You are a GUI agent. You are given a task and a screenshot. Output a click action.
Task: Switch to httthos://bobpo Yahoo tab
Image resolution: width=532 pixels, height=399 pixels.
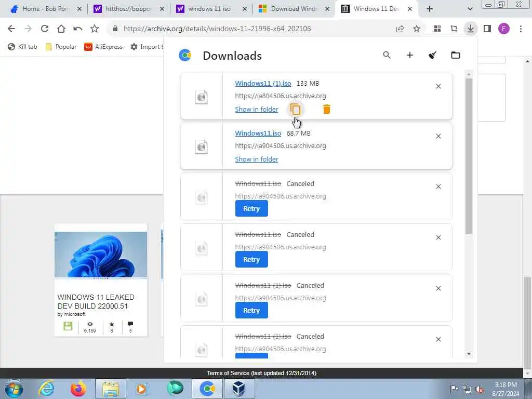(x=128, y=9)
